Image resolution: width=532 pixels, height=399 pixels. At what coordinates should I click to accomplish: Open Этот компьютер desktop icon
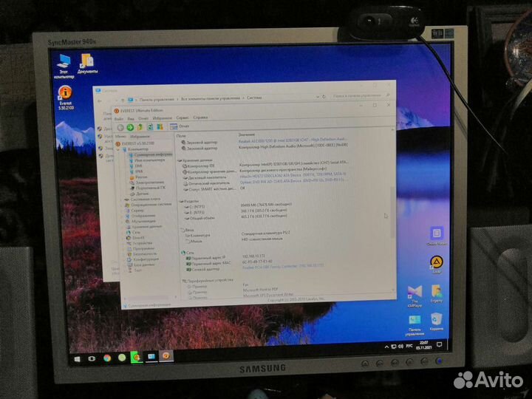[x=64, y=66]
